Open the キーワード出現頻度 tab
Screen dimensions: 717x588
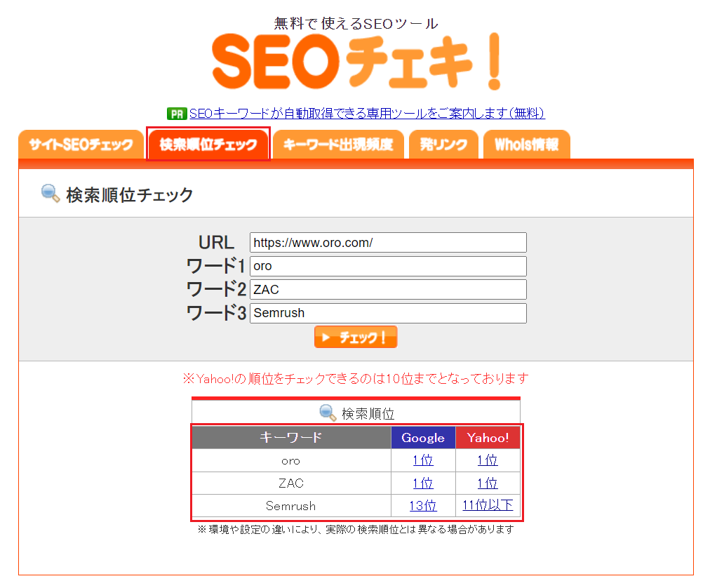point(338,145)
